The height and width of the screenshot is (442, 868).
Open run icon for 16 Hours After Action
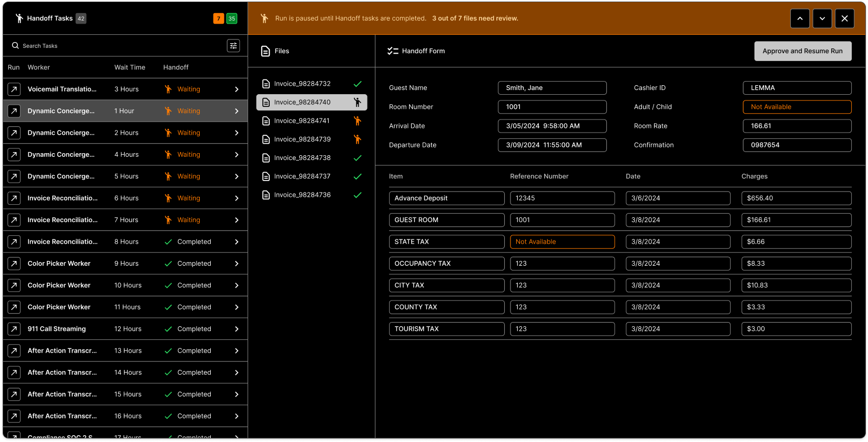[x=14, y=416]
